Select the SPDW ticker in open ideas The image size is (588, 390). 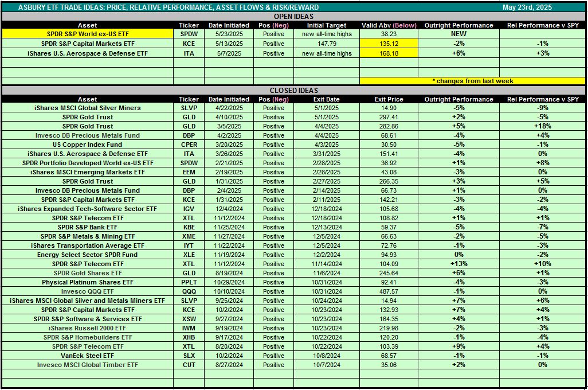189,34
